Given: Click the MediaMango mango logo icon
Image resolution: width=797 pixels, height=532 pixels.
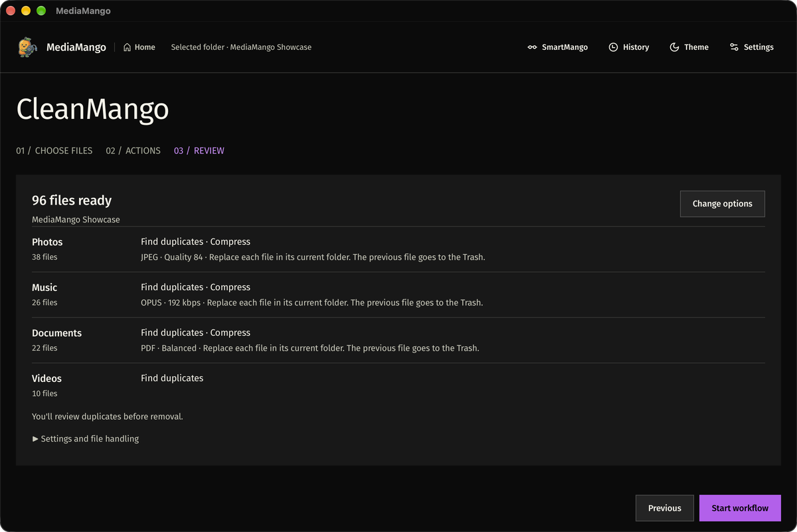Looking at the screenshot, I should click(27, 47).
